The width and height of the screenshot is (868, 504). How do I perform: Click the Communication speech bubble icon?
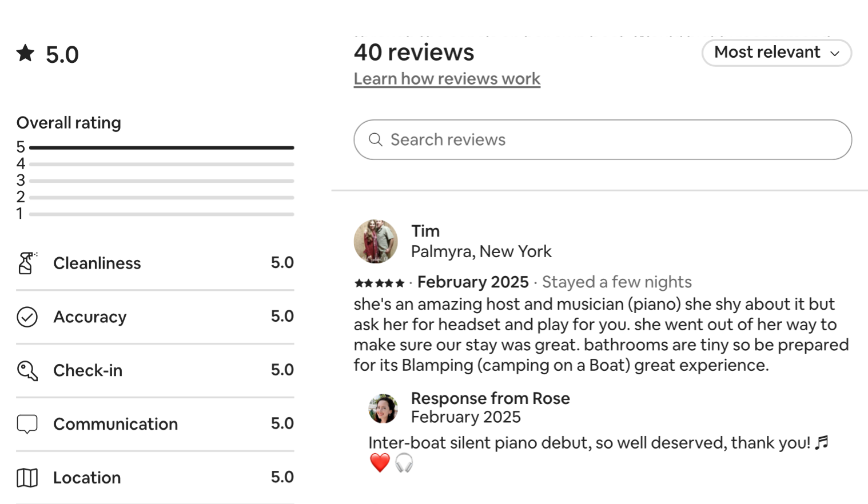click(x=27, y=424)
